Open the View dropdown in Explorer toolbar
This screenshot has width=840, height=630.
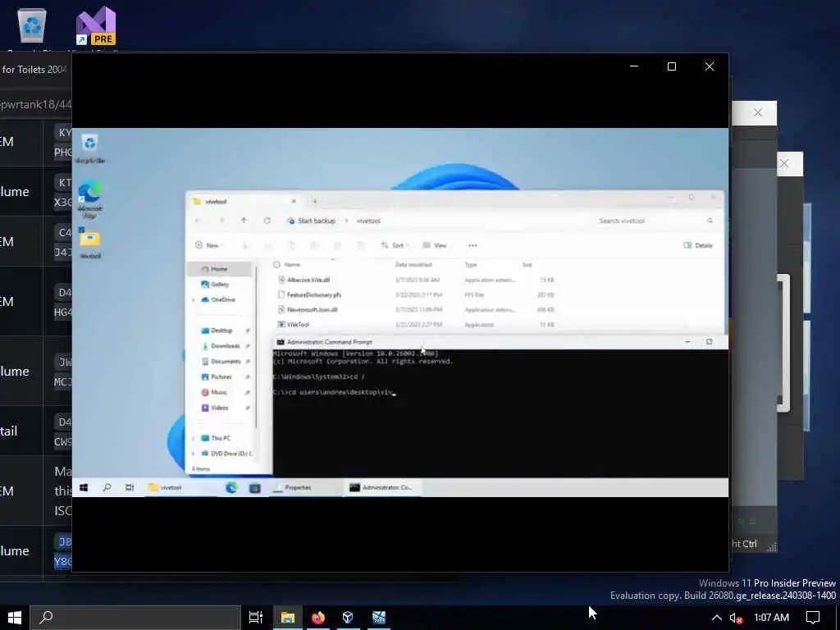point(435,245)
